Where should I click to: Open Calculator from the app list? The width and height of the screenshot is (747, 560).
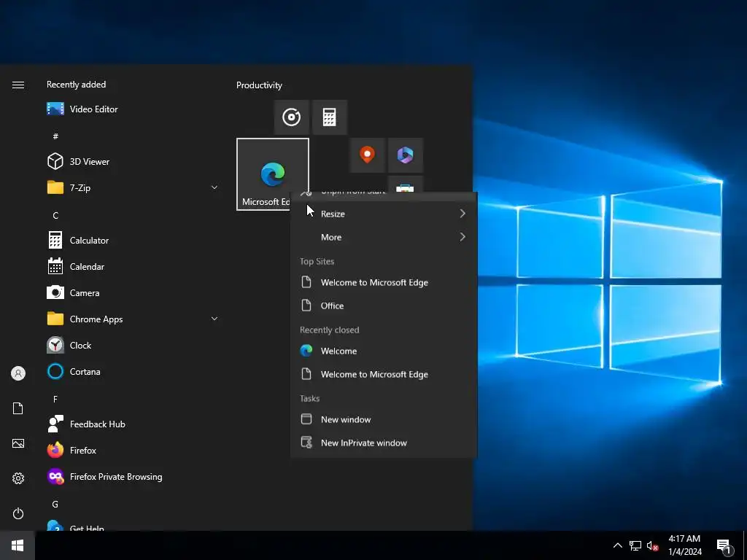click(133, 241)
